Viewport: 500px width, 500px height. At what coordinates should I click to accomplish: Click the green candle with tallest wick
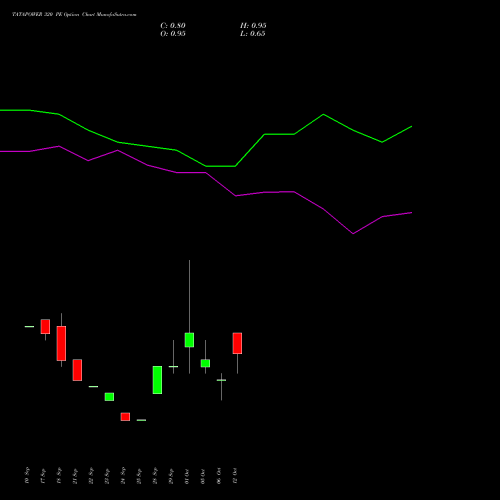tap(189, 340)
